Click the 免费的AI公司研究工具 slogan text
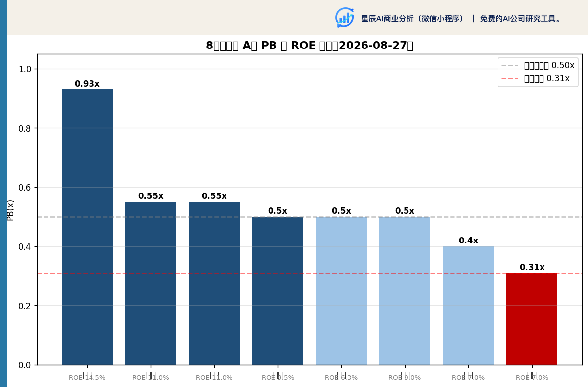 tap(520, 19)
